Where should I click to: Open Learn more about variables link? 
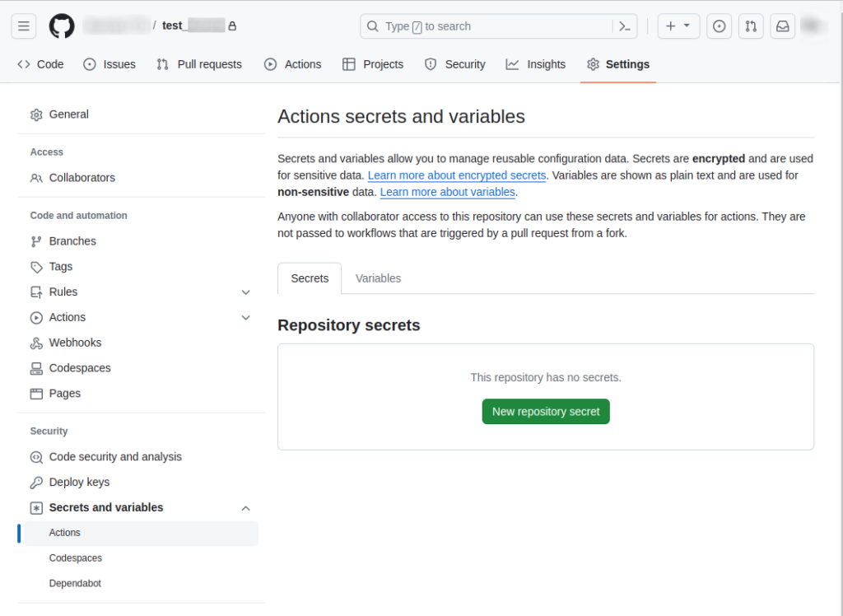[447, 192]
